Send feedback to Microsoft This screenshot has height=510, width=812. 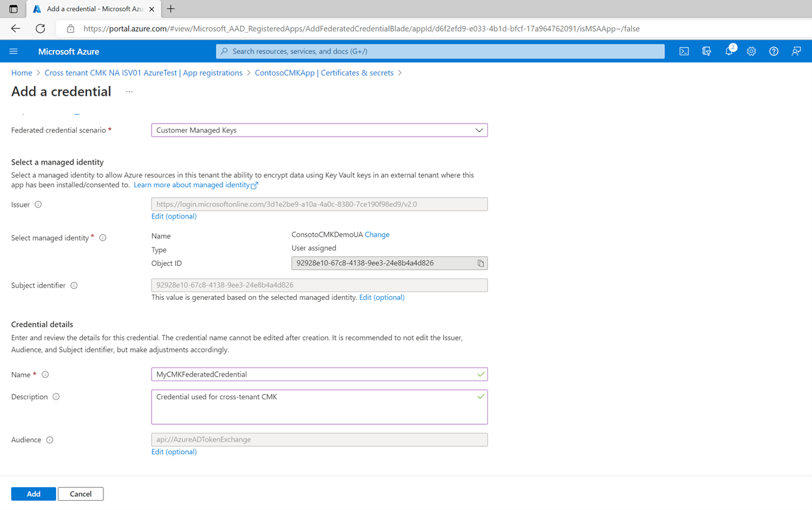(x=796, y=51)
